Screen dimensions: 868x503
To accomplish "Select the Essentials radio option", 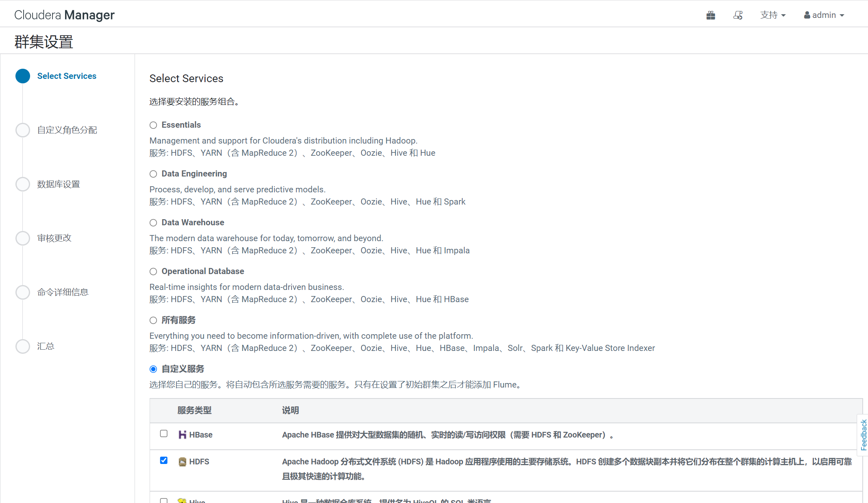I will tap(153, 125).
